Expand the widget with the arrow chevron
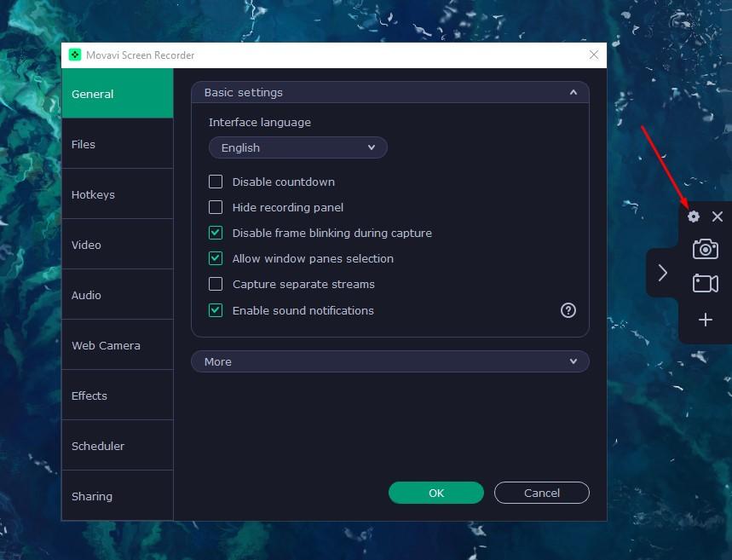The height and width of the screenshot is (560, 732). point(662,273)
